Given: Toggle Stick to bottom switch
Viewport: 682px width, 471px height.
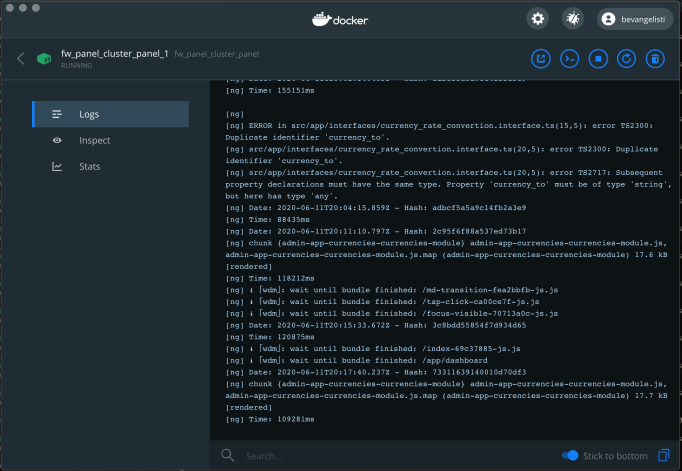Looking at the screenshot, I should point(570,455).
